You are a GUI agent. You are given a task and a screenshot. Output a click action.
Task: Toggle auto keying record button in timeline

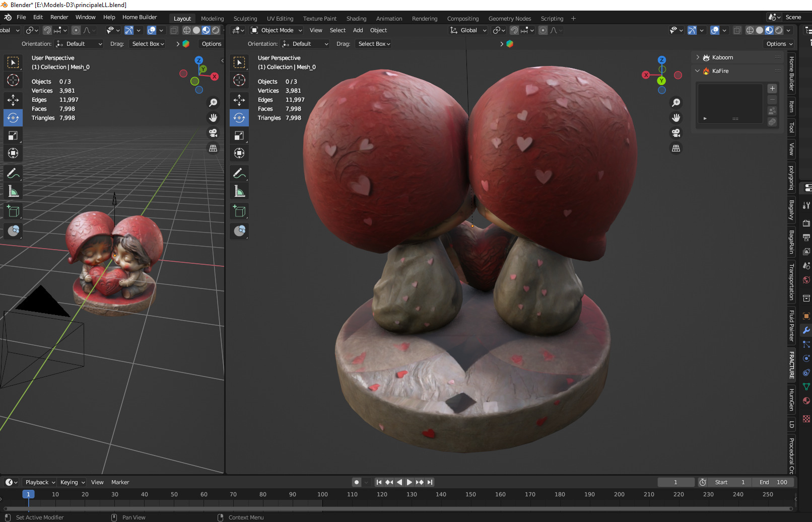[x=357, y=482]
